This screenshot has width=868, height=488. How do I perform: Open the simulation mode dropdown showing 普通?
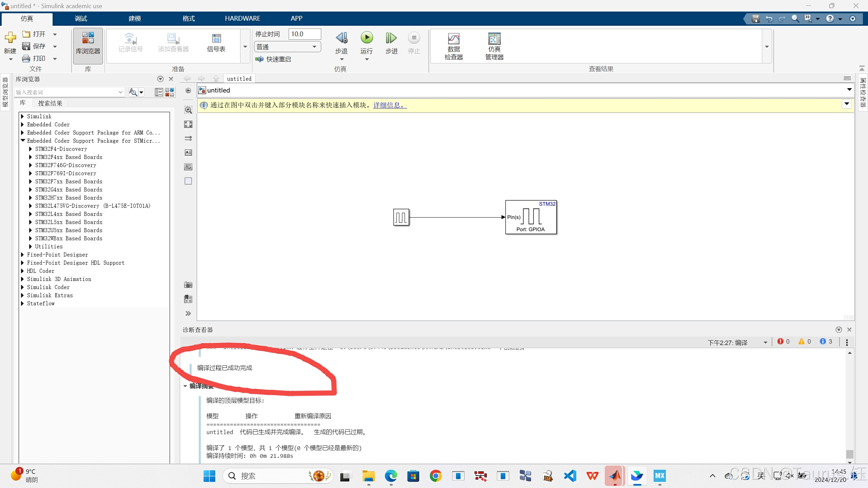tap(314, 46)
